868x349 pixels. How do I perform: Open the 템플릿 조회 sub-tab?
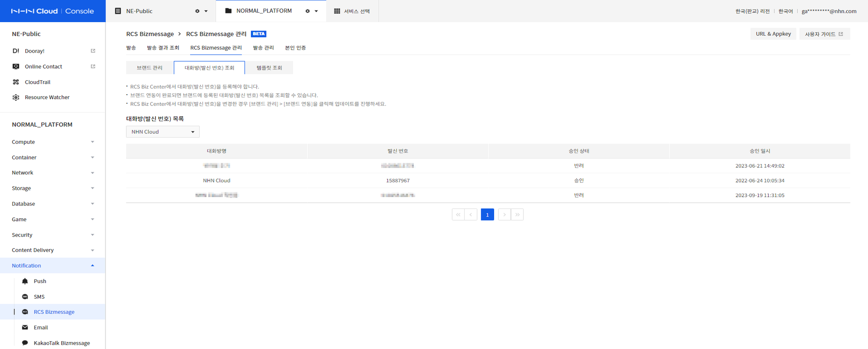pyautogui.click(x=269, y=68)
